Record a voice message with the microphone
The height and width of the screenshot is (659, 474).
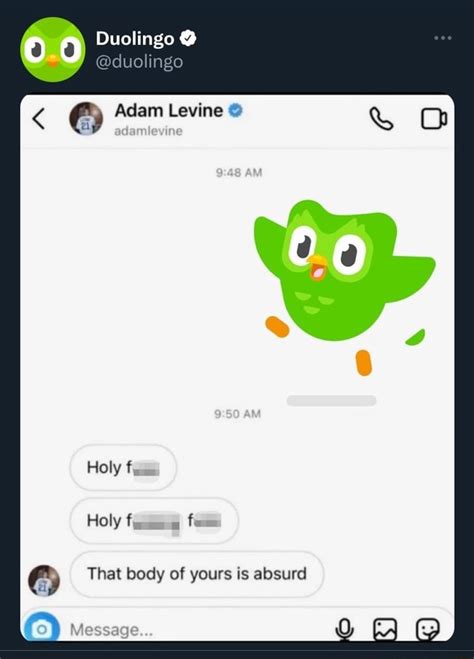[x=345, y=629]
